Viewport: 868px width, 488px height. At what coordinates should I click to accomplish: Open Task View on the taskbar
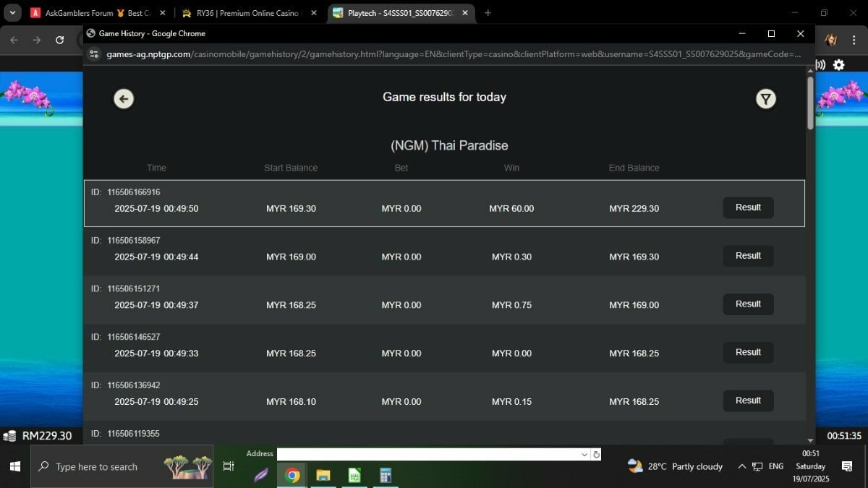click(229, 466)
